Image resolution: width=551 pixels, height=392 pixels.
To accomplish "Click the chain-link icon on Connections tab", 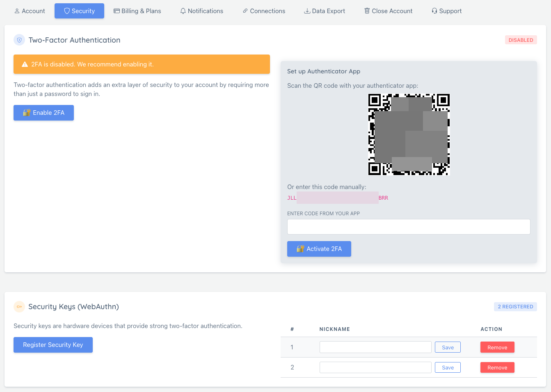I will (x=245, y=11).
